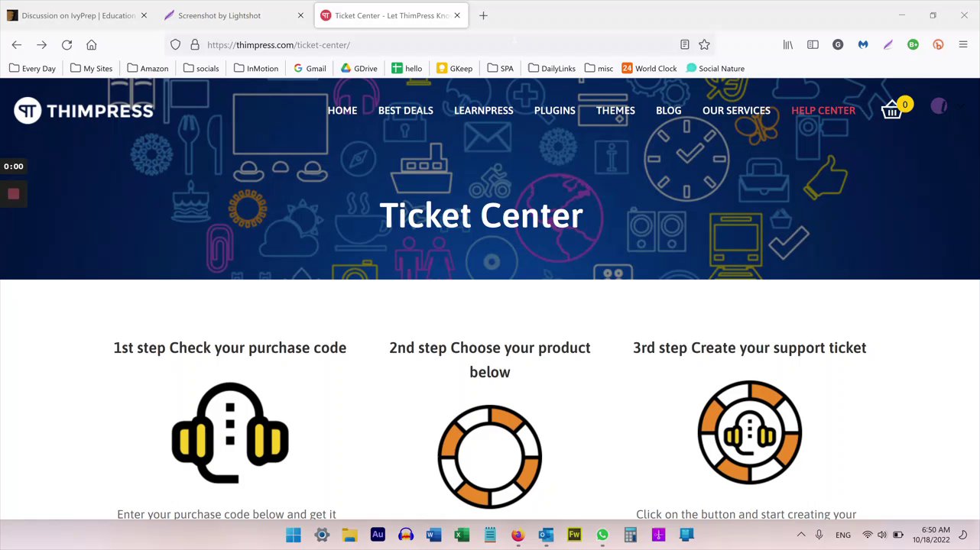980x550 pixels.
Task: Open the SPA bookmarks folder
Action: click(x=500, y=69)
